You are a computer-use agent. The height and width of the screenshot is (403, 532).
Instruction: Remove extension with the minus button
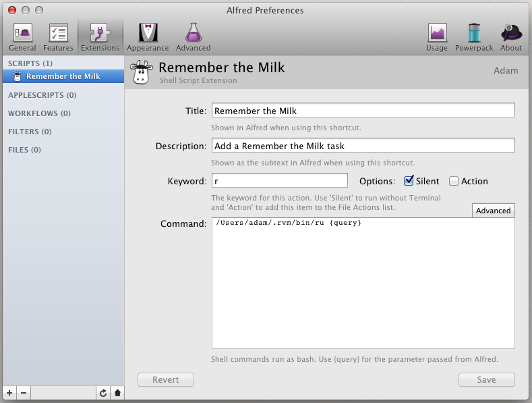pyautogui.click(x=23, y=392)
